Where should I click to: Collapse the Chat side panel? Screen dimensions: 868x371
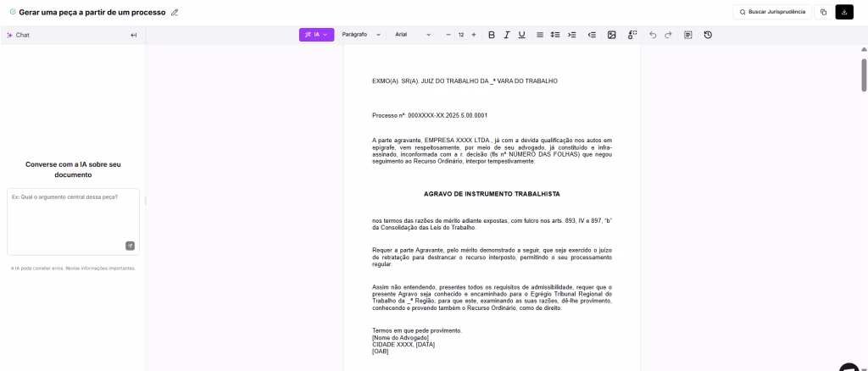coord(133,35)
